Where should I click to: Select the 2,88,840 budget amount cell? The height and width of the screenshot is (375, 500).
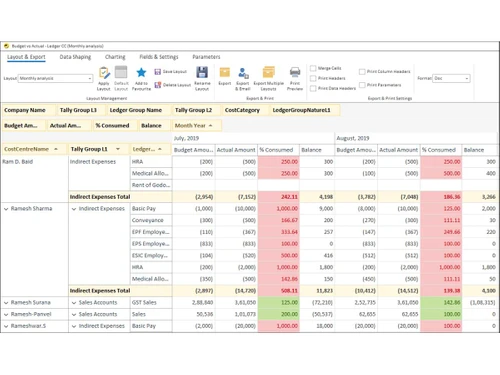(194, 303)
